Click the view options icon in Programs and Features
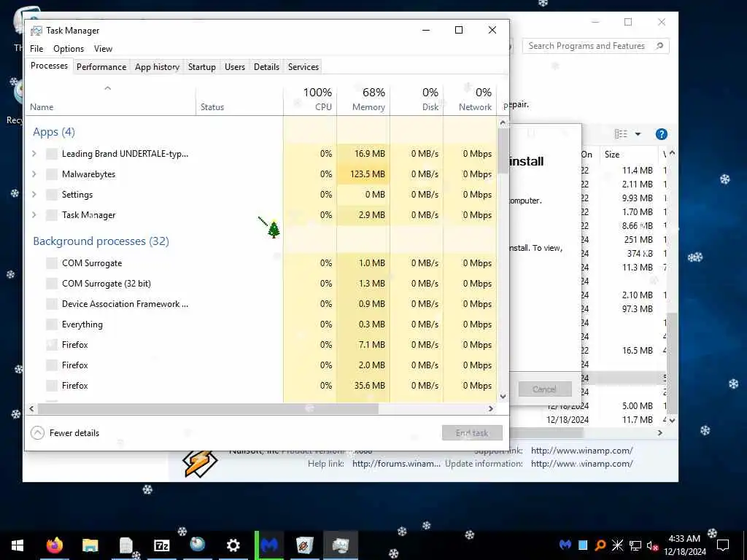The height and width of the screenshot is (560, 747). click(x=621, y=134)
